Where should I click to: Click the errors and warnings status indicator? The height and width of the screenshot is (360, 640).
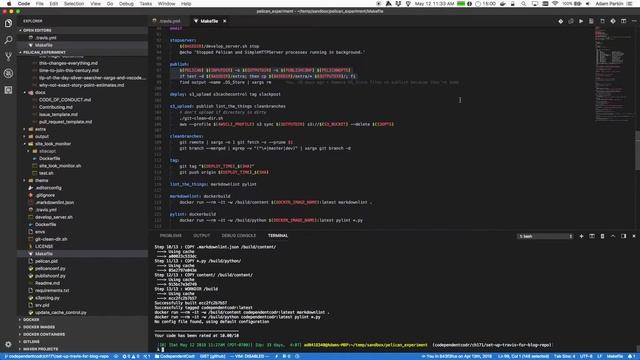(x=131, y=356)
